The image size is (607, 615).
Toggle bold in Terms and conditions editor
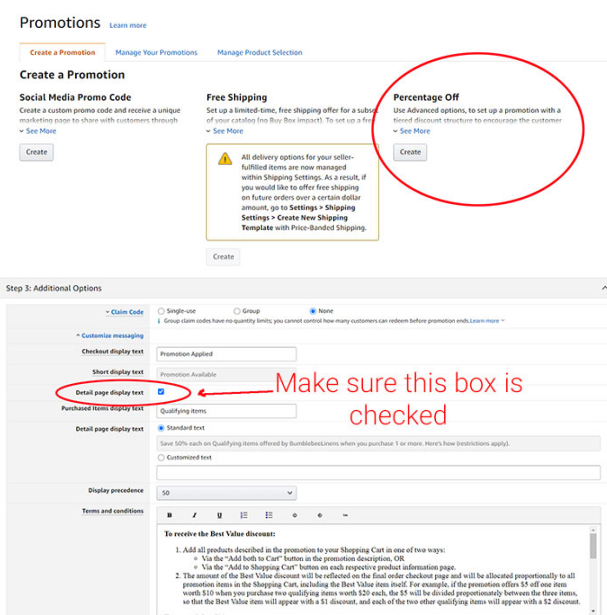tap(169, 515)
